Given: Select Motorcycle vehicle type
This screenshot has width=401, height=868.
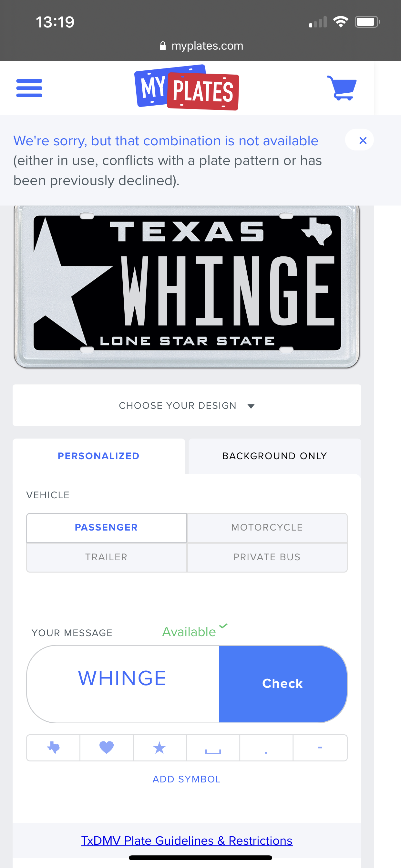Looking at the screenshot, I should [x=267, y=527].
